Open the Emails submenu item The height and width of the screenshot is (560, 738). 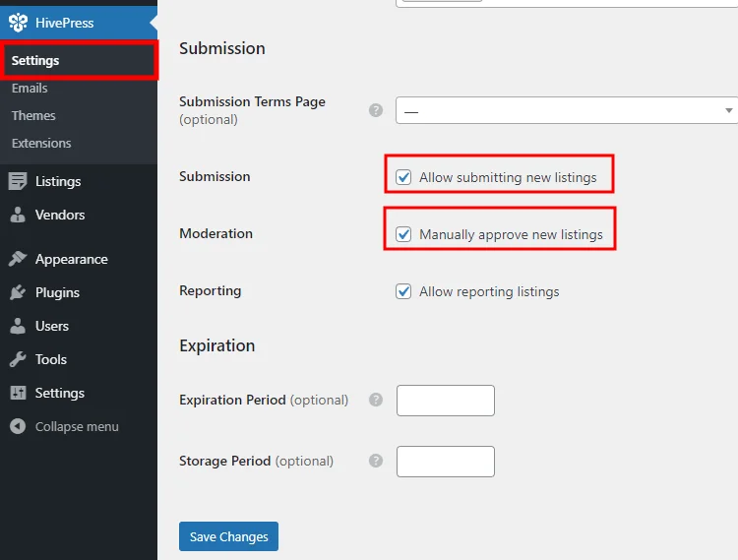tap(30, 88)
